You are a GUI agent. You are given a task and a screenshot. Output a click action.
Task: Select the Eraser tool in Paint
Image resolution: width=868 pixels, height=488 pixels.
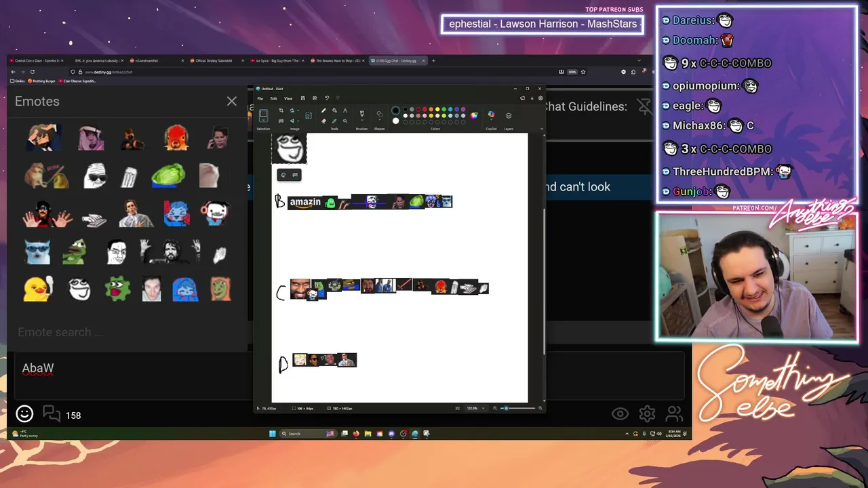[323, 121]
